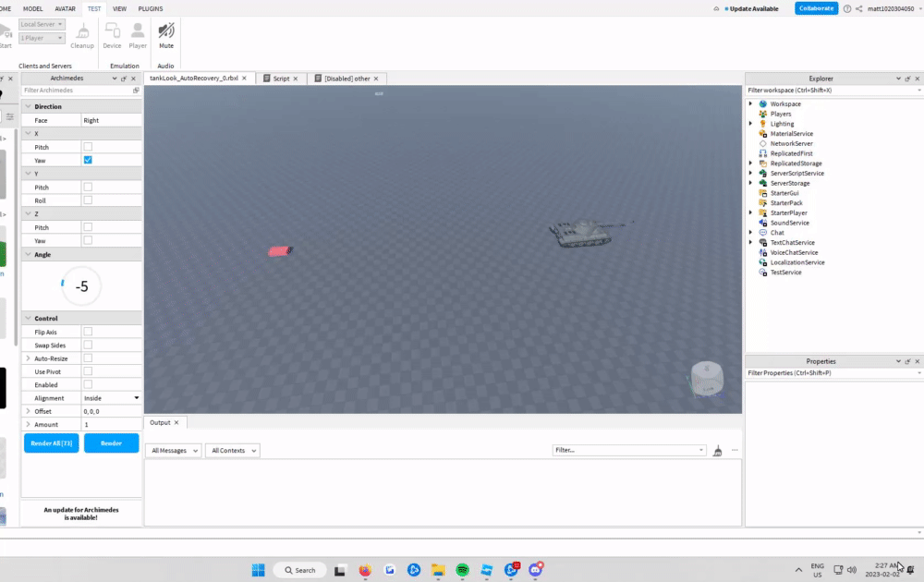Collapse the Direction section

[28, 106]
